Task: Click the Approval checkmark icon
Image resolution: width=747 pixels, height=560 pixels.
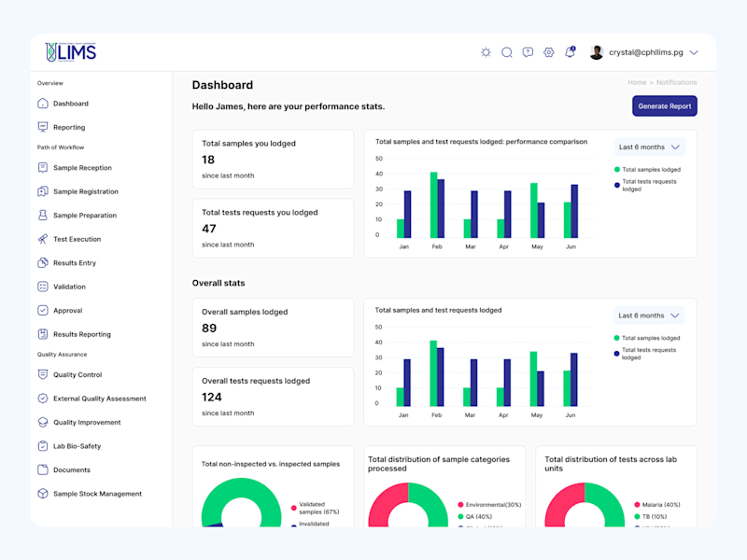Action: tap(43, 311)
